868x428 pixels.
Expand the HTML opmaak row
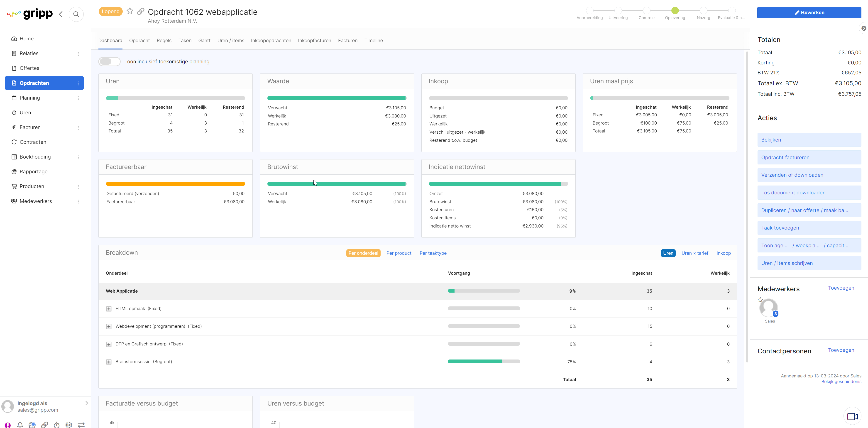[x=109, y=309]
